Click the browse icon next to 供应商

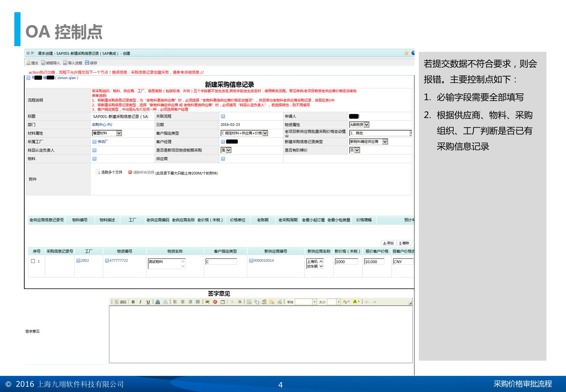(x=223, y=159)
